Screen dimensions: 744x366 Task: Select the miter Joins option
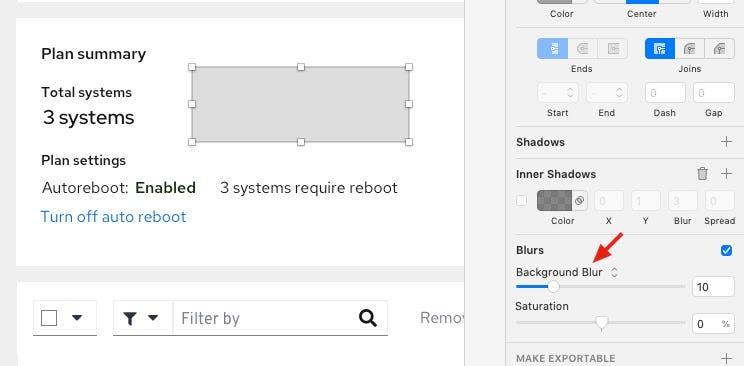click(660, 49)
